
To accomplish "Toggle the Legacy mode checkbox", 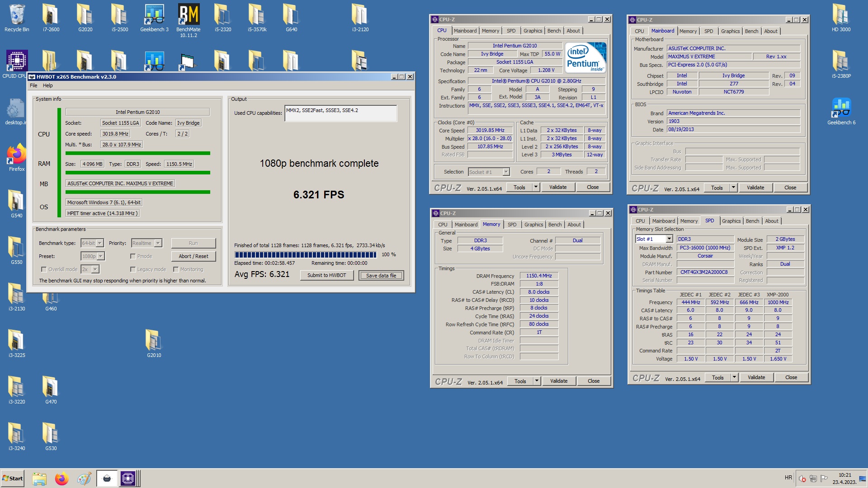I will click(133, 269).
